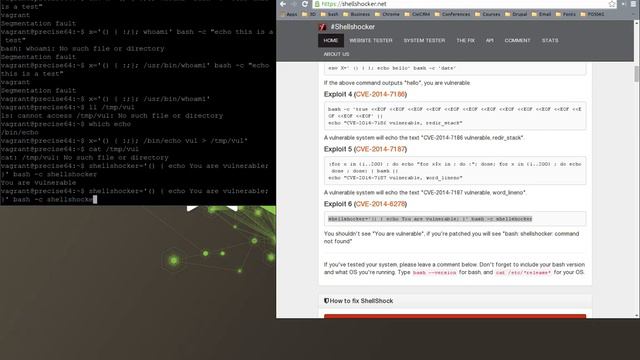The width and height of the screenshot is (640, 360).
Task: Click the terminal cursor at the command line end
Action: click(x=95, y=200)
